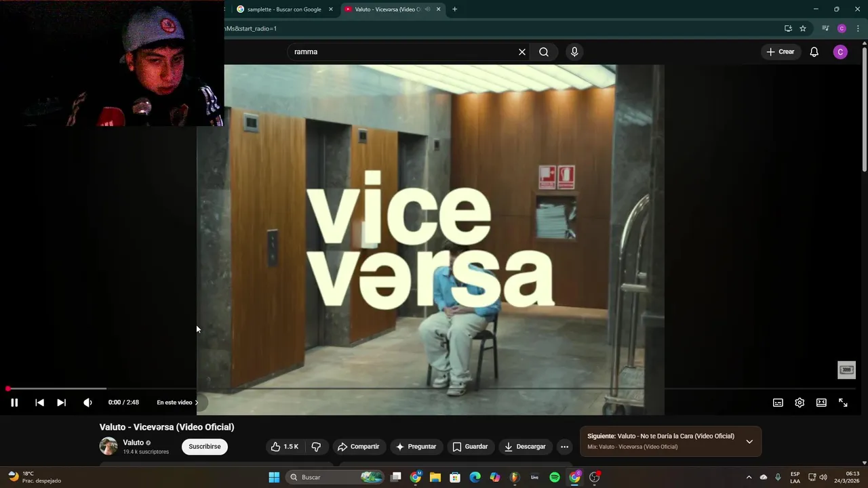
Task: Go to the previous video
Action: (39, 403)
